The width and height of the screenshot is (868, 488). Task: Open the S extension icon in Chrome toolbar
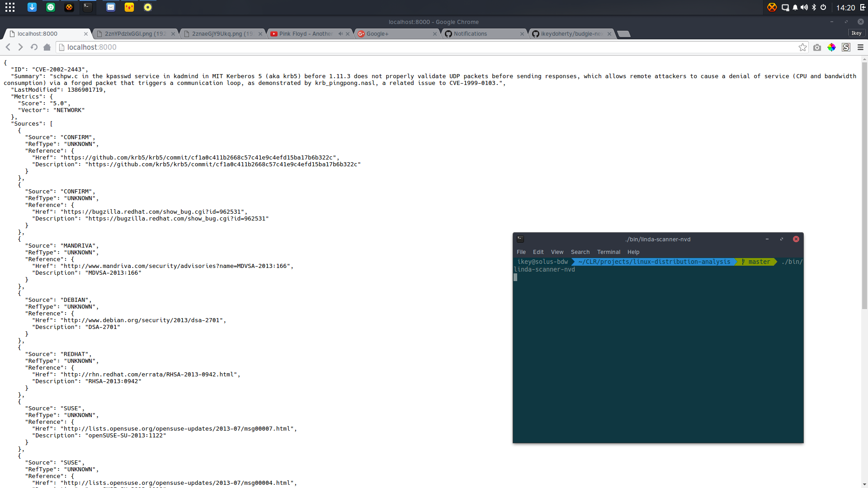pyautogui.click(x=846, y=47)
